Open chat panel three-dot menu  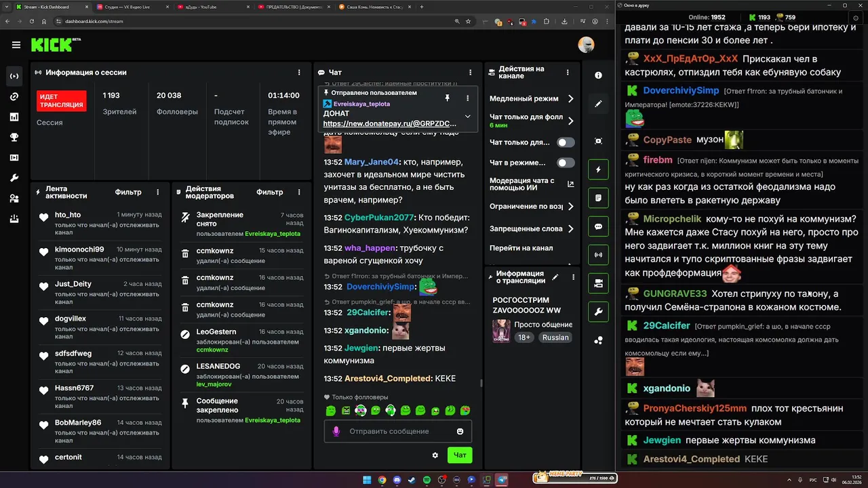(471, 72)
